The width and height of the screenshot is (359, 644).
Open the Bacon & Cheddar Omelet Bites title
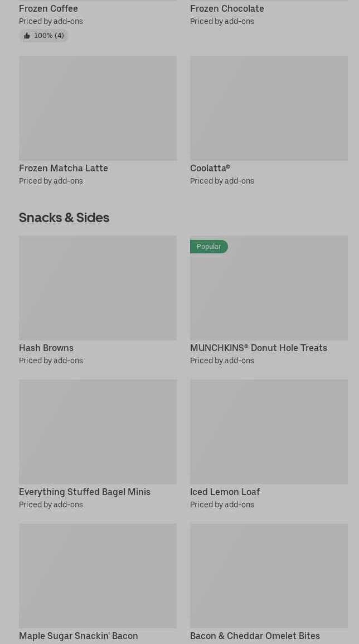[255, 636]
